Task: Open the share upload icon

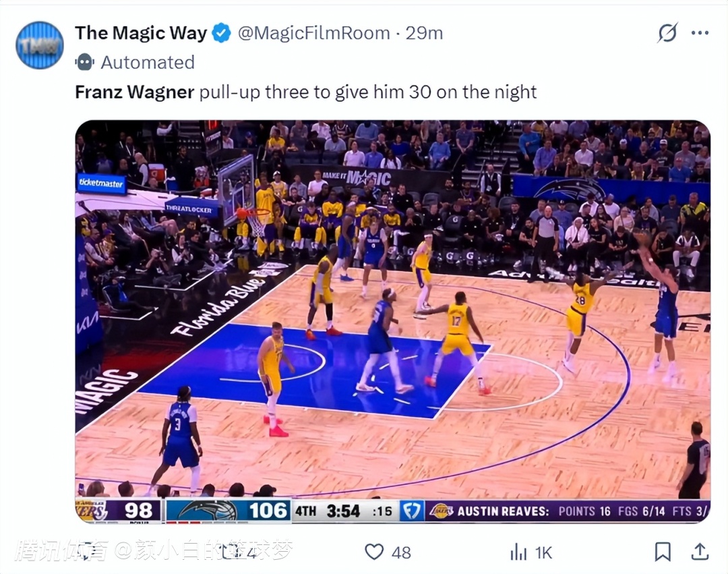Action: [700, 552]
